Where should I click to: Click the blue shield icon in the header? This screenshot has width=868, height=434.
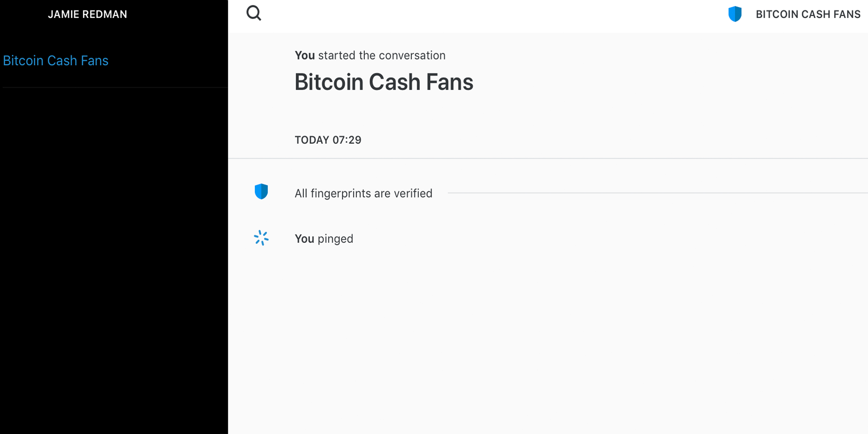click(x=735, y=14)
